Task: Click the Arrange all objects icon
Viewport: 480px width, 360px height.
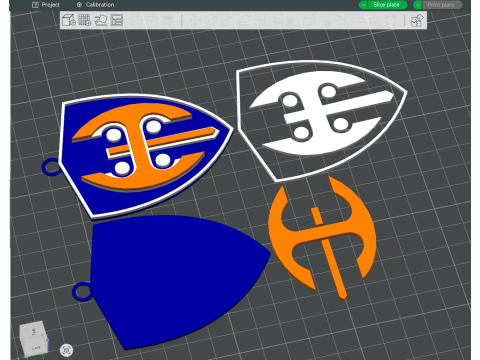Action: click(x=117, y=20)
